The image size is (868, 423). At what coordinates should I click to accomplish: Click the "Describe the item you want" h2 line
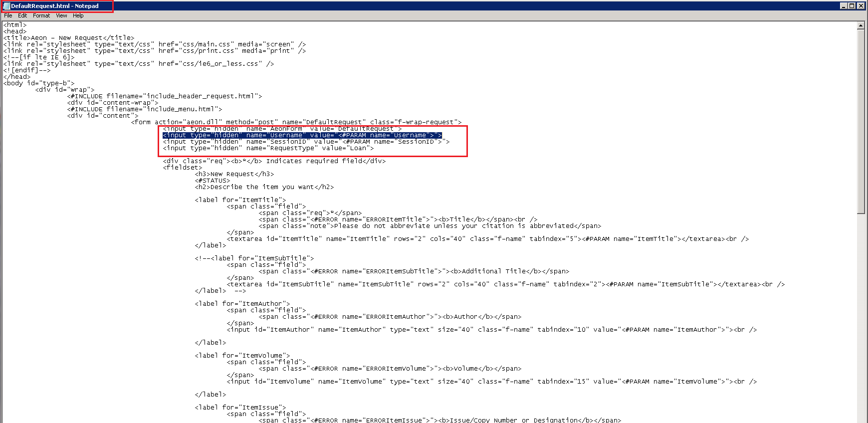264,187
